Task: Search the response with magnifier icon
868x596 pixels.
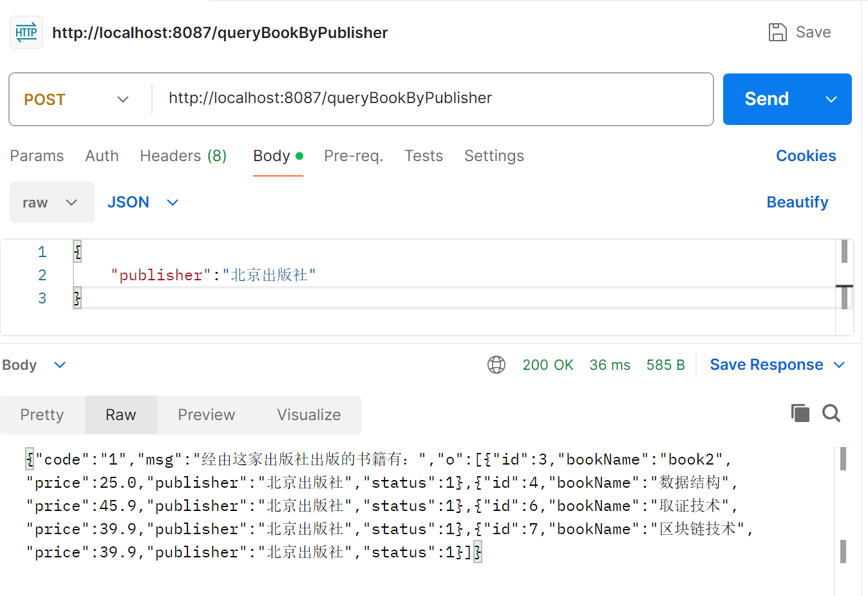Action: click(831, 413)
